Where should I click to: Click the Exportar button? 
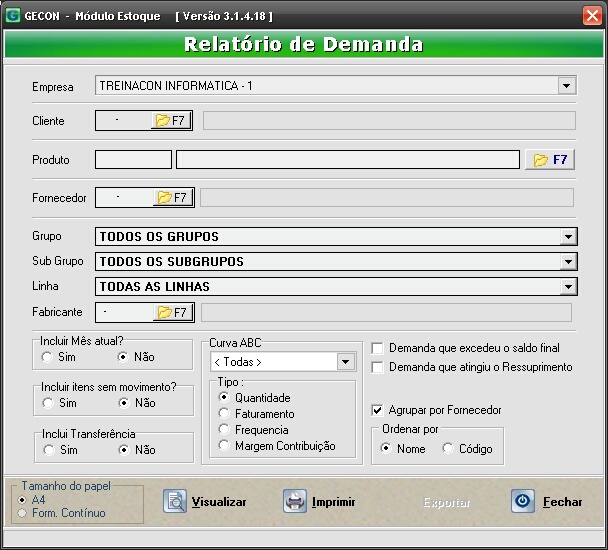click(x=446, y=502)
